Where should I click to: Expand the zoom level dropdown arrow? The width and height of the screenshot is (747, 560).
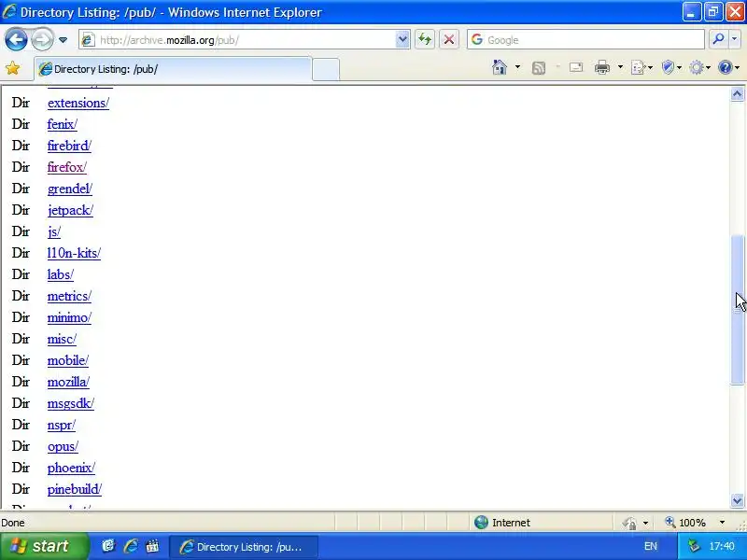pyautogui.click(x=722, y=523)
